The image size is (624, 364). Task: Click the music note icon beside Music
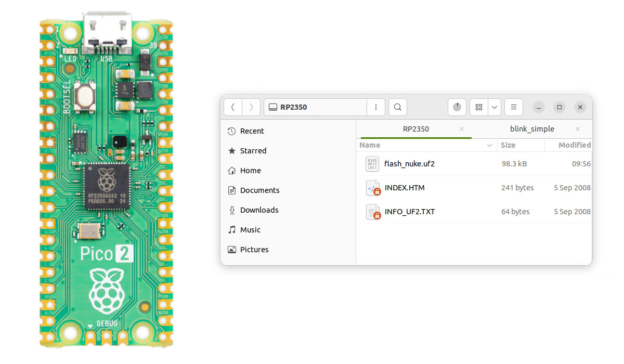tap(232, 230)
